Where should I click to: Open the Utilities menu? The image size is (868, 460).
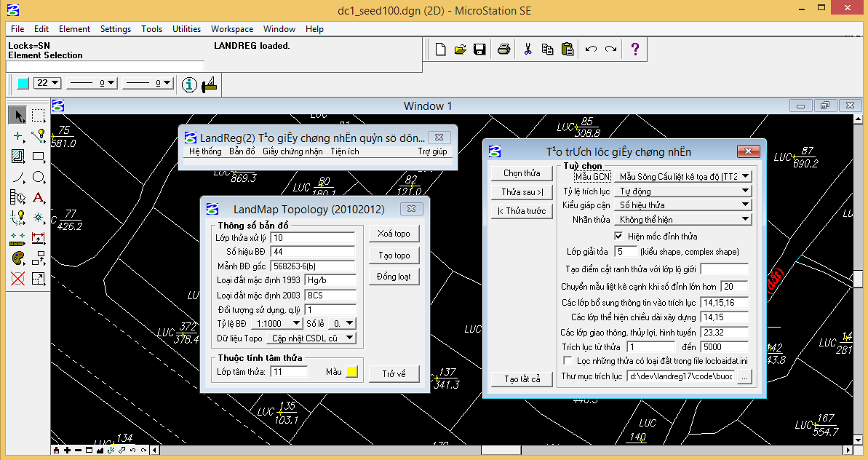(x=186, y=29)
